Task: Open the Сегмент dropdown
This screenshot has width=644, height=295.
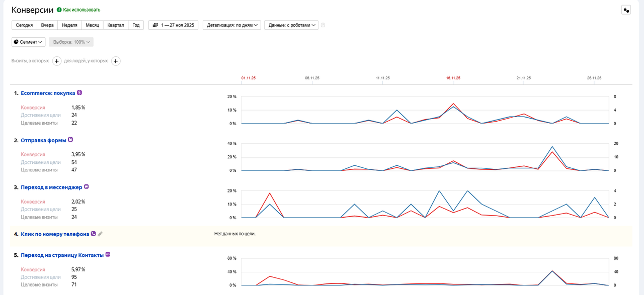Action: tap(28, 42)
